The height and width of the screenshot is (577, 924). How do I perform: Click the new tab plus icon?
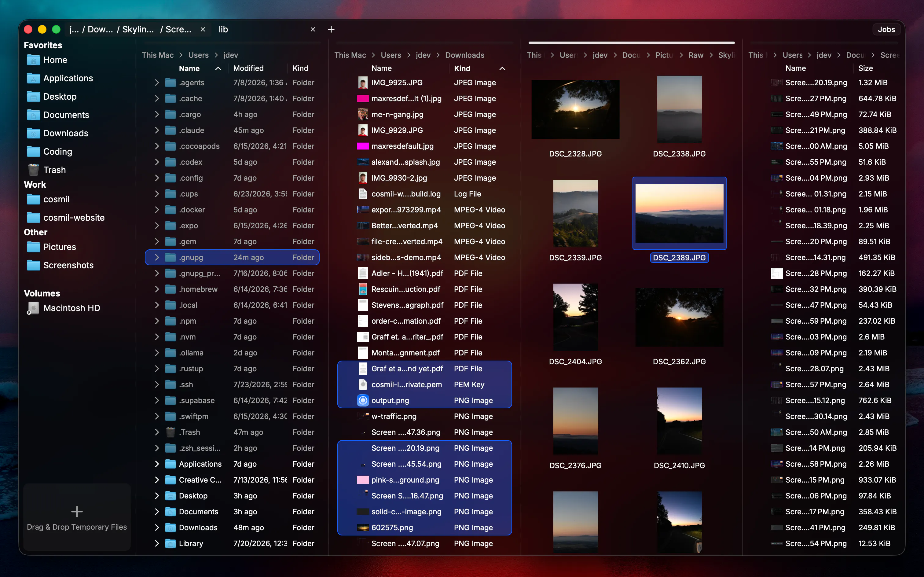pyautogui.click(x=331, y=29)
